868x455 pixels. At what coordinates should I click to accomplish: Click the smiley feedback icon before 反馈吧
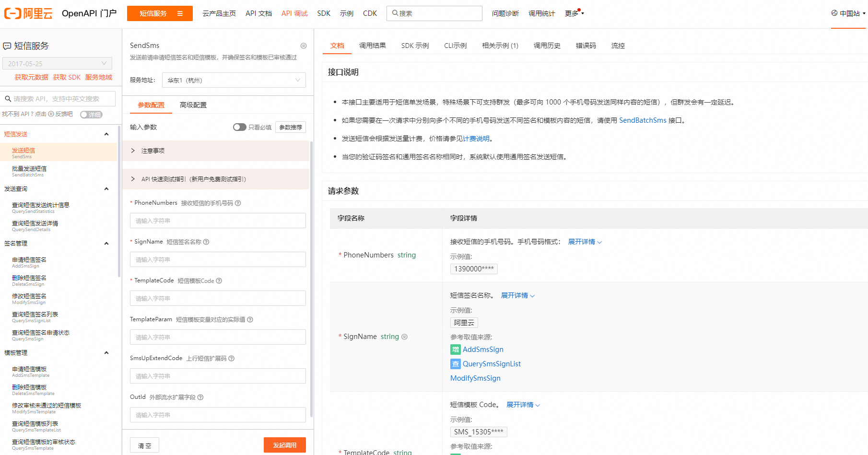point(51,114)
